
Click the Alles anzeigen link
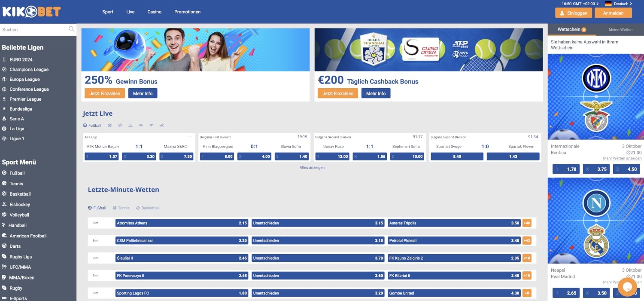[312, 168]
